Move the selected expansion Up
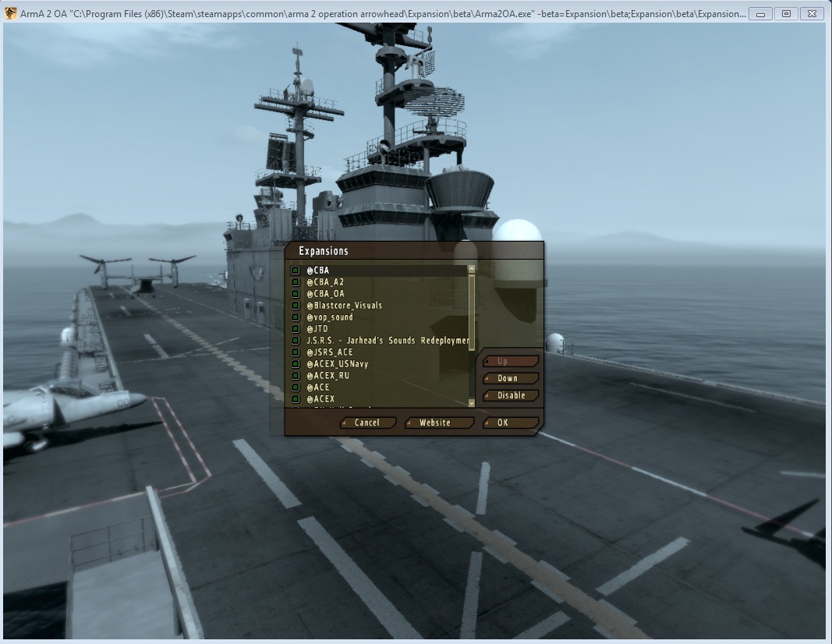The width and height of the screenshot is (832, 644). point(511,361)
